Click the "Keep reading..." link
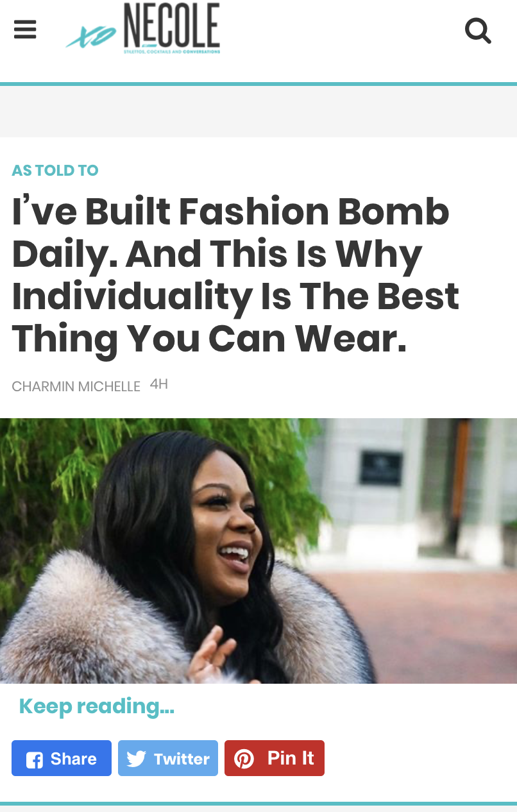517x812 pixels. click(97, 706)
